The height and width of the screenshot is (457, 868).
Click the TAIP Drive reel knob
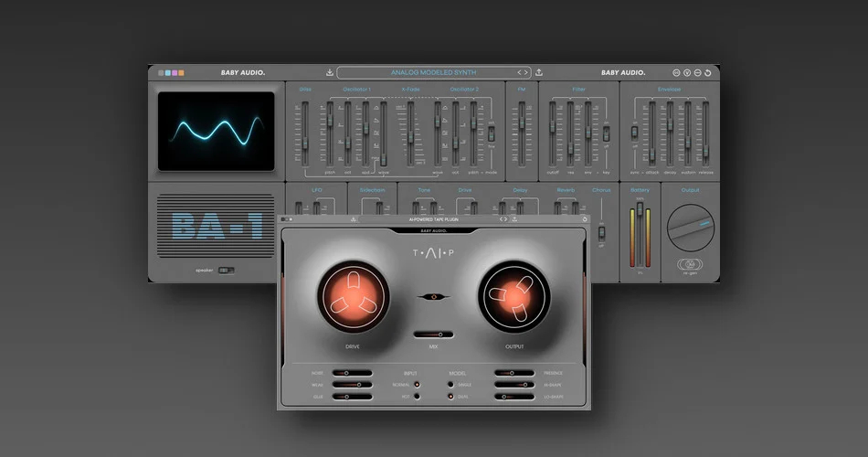tap(354, 297)
